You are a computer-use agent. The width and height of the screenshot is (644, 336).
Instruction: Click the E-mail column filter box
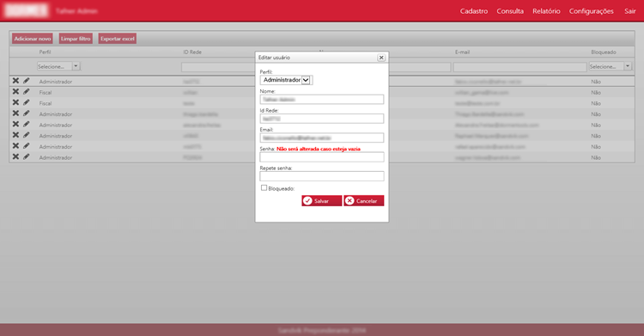point(519,67)
